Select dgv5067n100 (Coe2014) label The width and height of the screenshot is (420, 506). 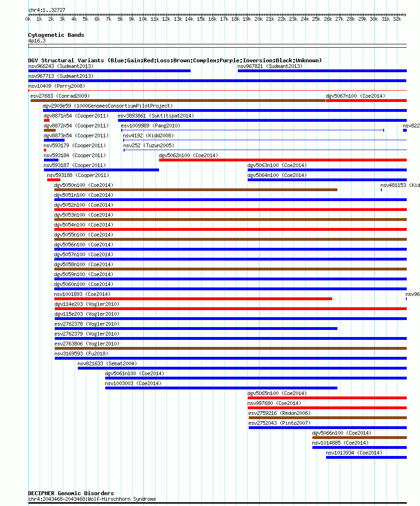pos(355,96)
